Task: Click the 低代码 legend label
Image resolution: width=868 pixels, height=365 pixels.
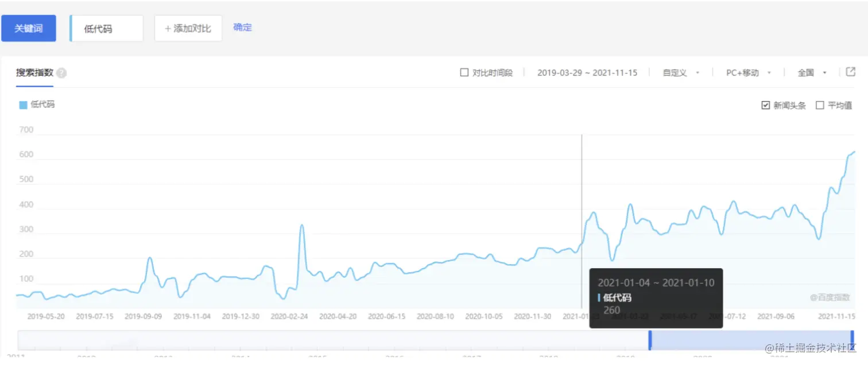Action: point(43,105)
